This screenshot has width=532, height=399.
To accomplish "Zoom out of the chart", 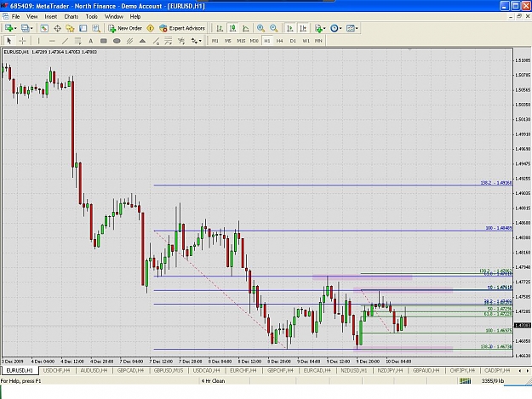I will [273, 28].
